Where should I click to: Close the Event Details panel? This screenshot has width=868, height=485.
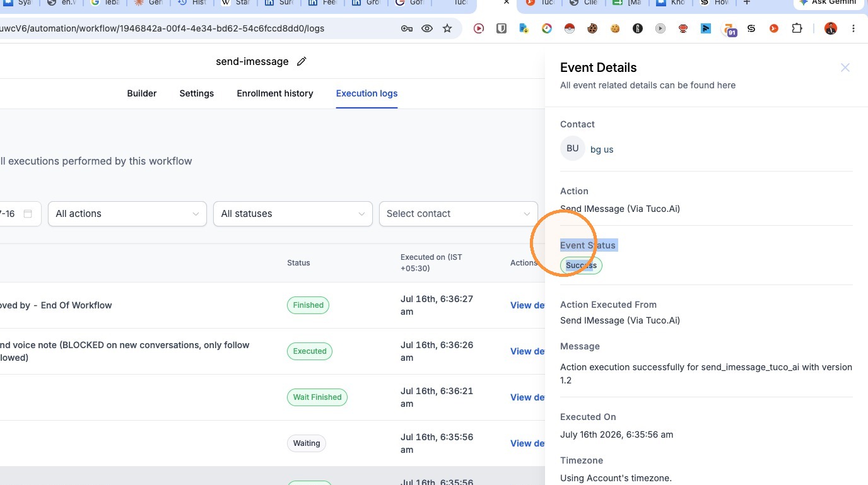845,67
